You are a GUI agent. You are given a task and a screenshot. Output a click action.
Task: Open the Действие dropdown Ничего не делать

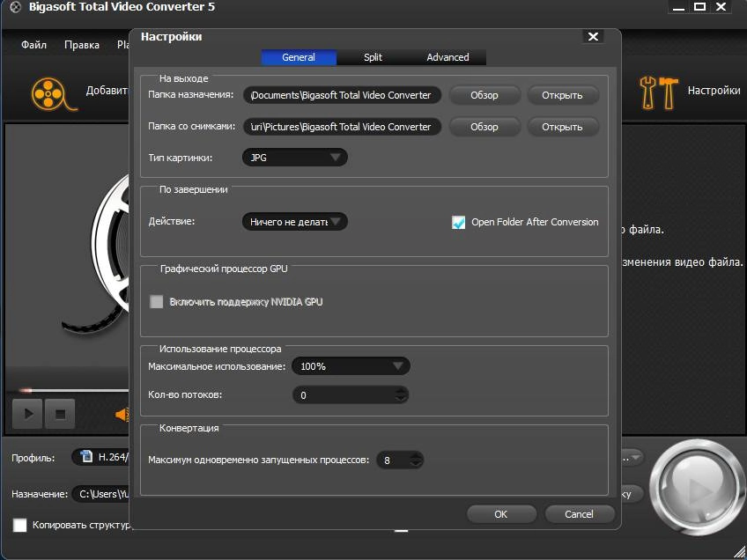pyautogui.click(x=295, y=221)
